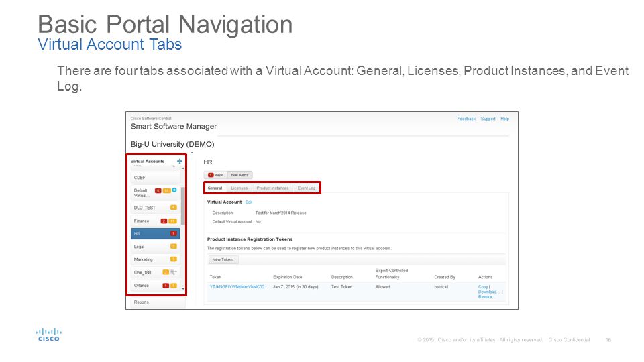Switch to the Licenses tab

pos(239,188)
